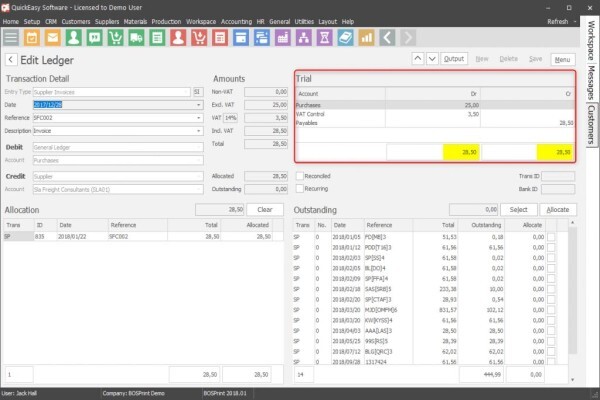Click the Select button in Outstanding

(x=518, y=209)
